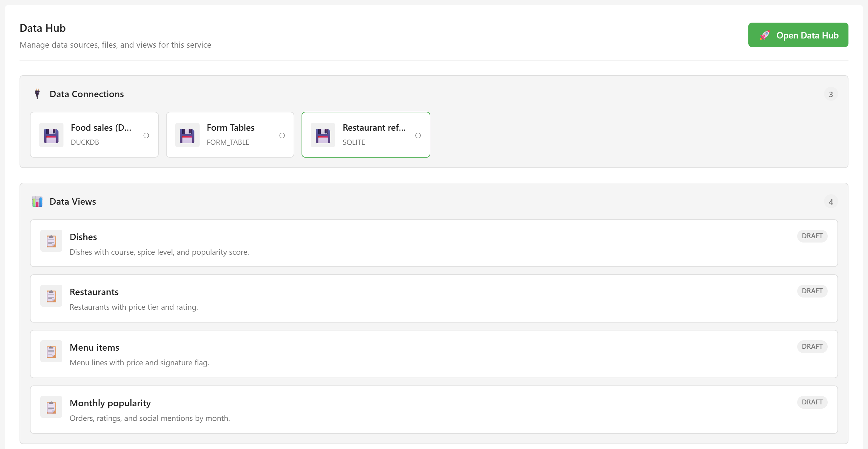The width and height of the screenshot is (868, 449).
Task: Click 'Restaurants with price tier and rating' description
Action: click(x=134, y=307)
